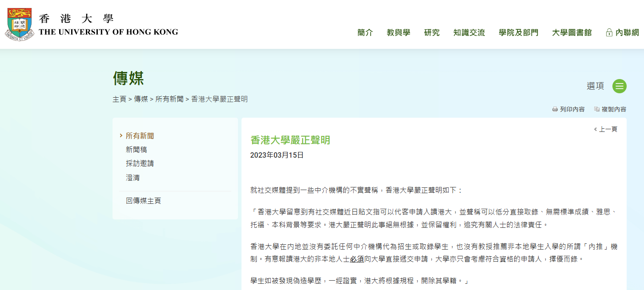Click the 傳媒 page heading
The width and height of the screenshot is (644, 290).
pyautogui.click(x=129, y=78)
